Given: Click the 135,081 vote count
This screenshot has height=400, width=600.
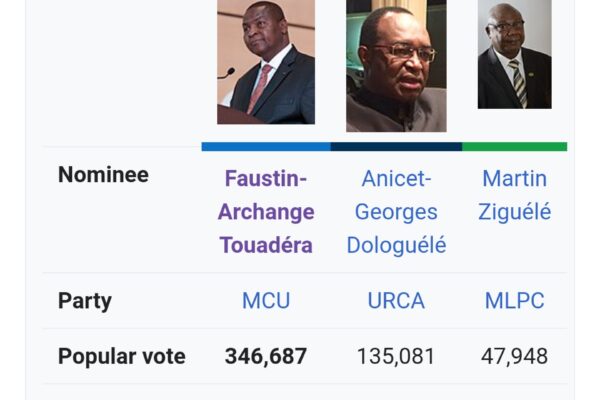Looking at the screenshot, I should pyautogui.click(x=396, y=356).
